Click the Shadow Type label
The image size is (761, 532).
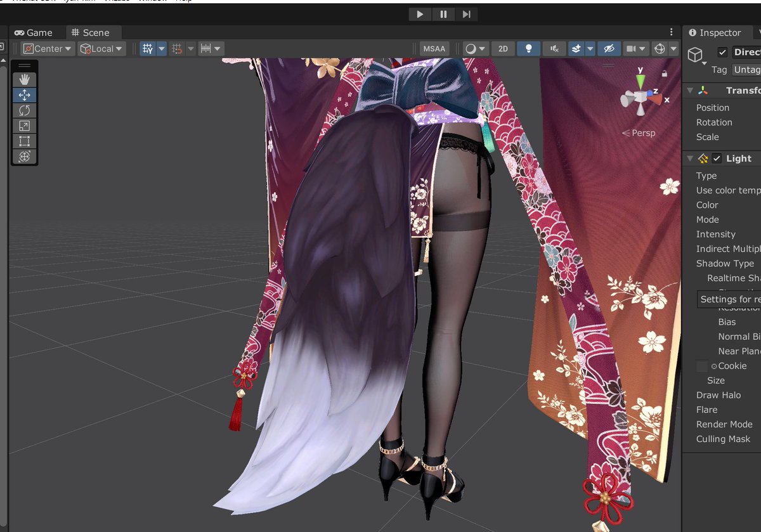[725, 263]
